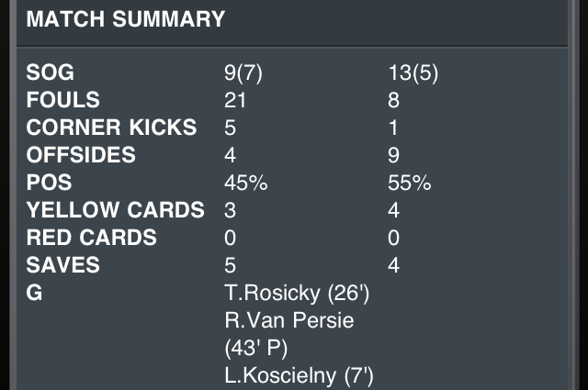Click the MATCH SUMMARY header
The height and width of the screenshot is (390, 588).
(x=126, y=19)
